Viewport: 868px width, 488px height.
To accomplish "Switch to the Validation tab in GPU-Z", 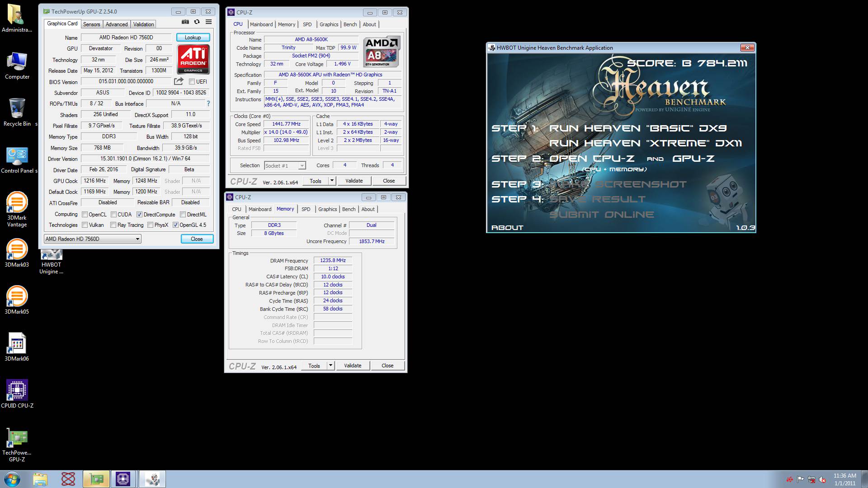I will pyautogui.click(x=143, y=24).
